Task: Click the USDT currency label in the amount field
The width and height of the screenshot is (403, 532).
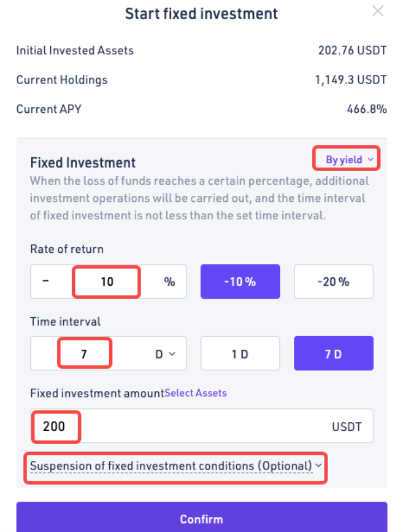Action: click(x=346, y=427)
